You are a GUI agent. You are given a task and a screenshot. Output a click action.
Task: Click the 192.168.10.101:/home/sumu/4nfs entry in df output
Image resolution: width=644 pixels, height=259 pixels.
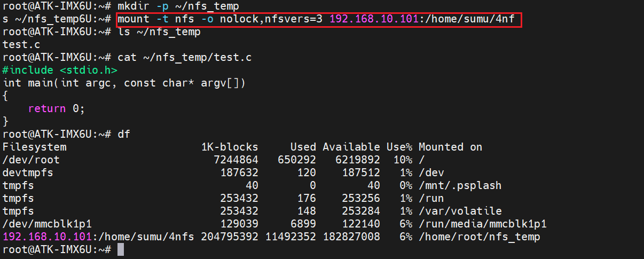tap(99, 237)
